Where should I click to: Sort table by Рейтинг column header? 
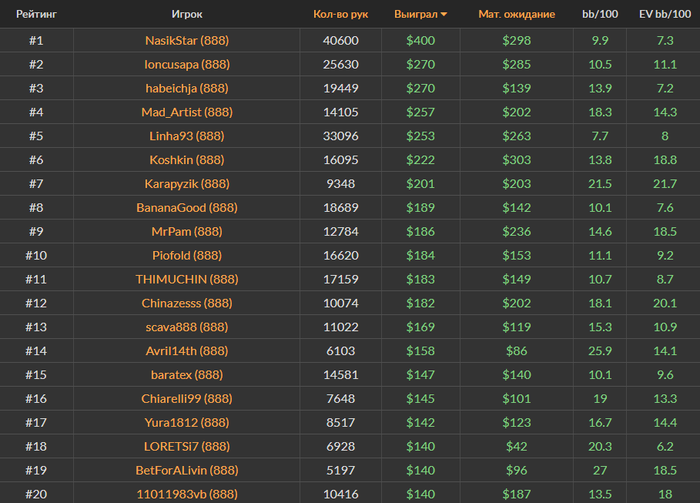tap(36, 15)
